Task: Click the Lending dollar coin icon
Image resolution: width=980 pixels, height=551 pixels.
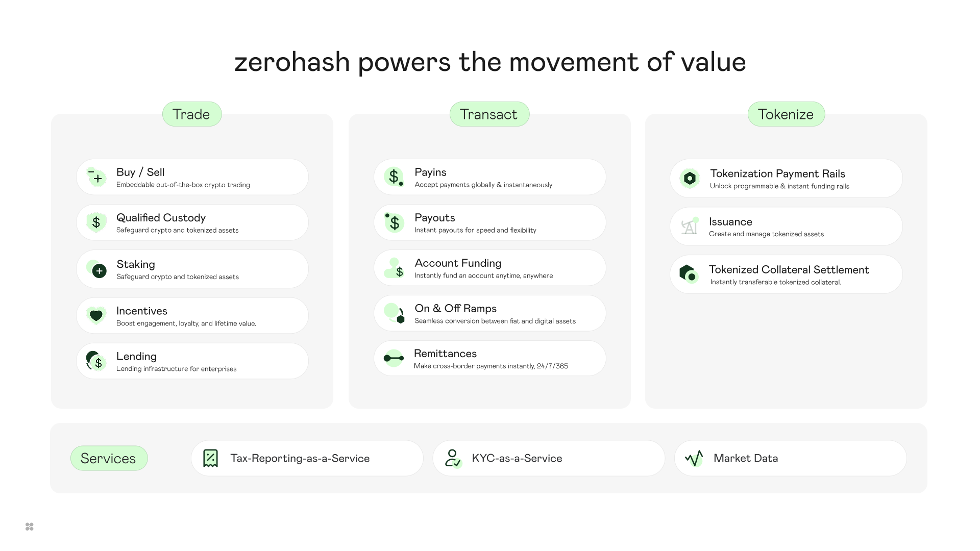Action: coord(96,361)
